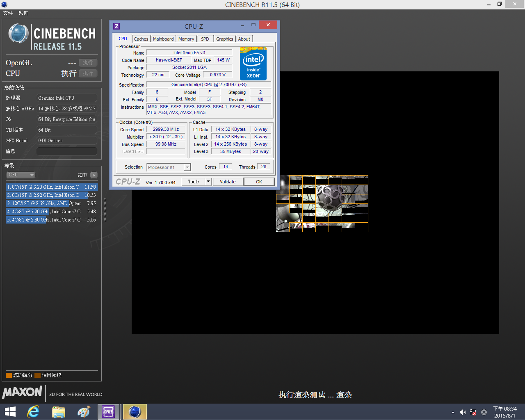Open the 文件 menu in Cinebench
Image resolution: width=525 pixels, height=420 pixels.
(x=8, y=13)
